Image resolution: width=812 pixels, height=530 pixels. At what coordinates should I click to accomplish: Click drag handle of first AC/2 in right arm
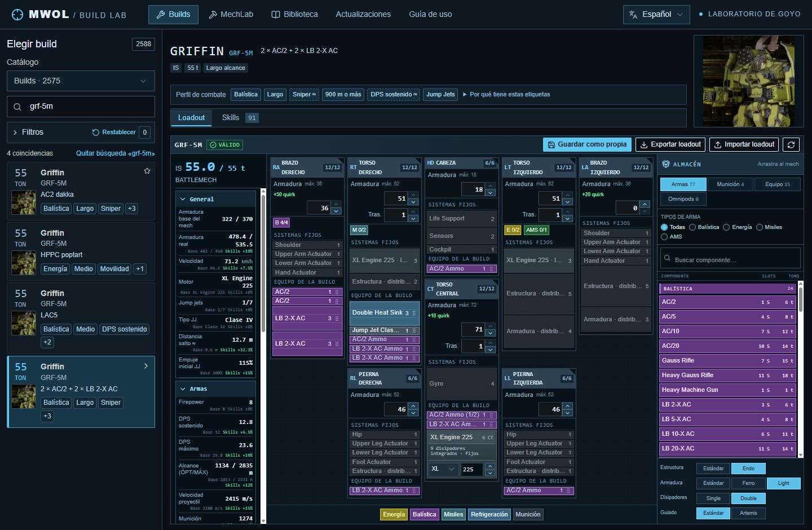(337, 292)
